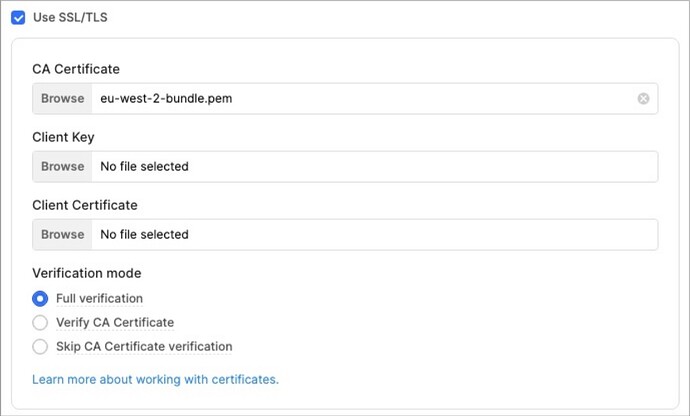The width and height of the screenshot is (690, 416).
Task: Open the Learn more about certificates link
Action: click(x=155, y=380)
